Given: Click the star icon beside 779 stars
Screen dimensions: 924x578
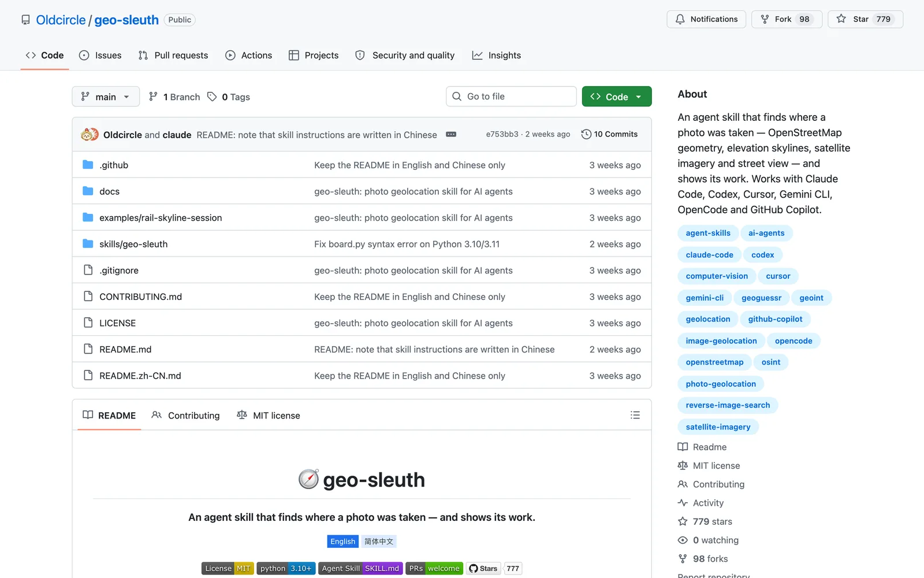Looking at the screenshot, I should [683, 521].
